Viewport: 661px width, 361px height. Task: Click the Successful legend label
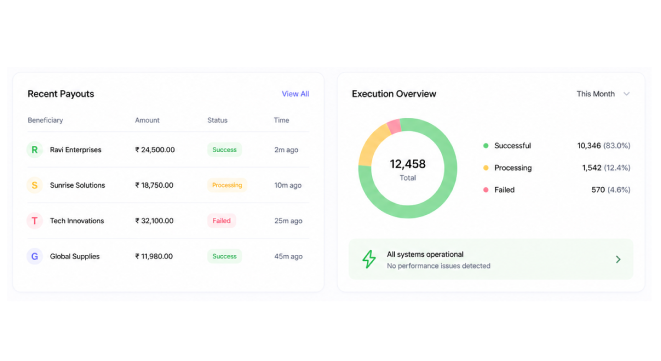pyautogui.click(x=513, y=145)
